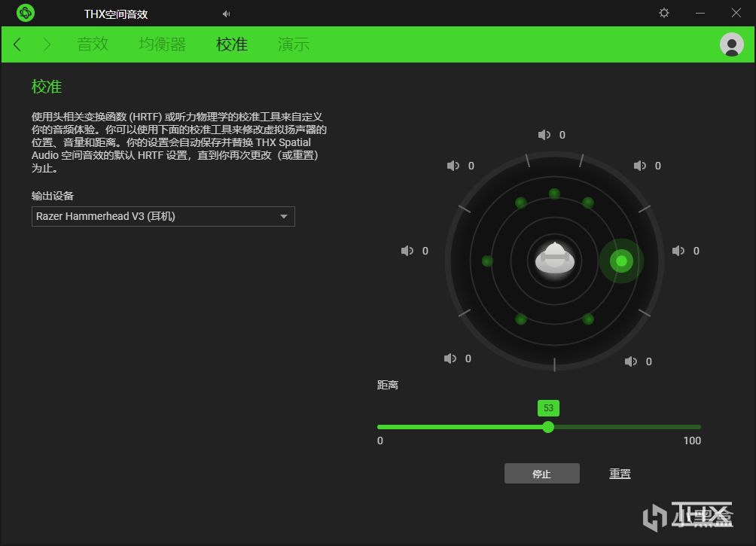Click the head icon in the circle center

click(555, 258)
